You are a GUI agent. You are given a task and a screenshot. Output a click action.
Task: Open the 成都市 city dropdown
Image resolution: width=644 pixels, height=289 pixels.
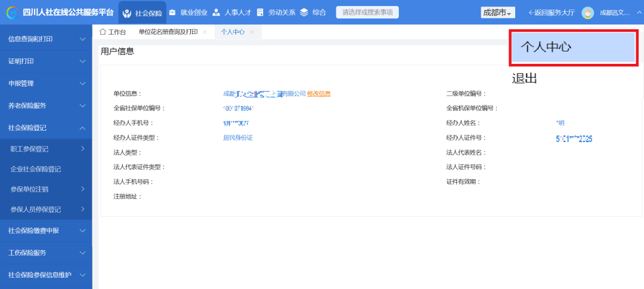tap(498, 13)
